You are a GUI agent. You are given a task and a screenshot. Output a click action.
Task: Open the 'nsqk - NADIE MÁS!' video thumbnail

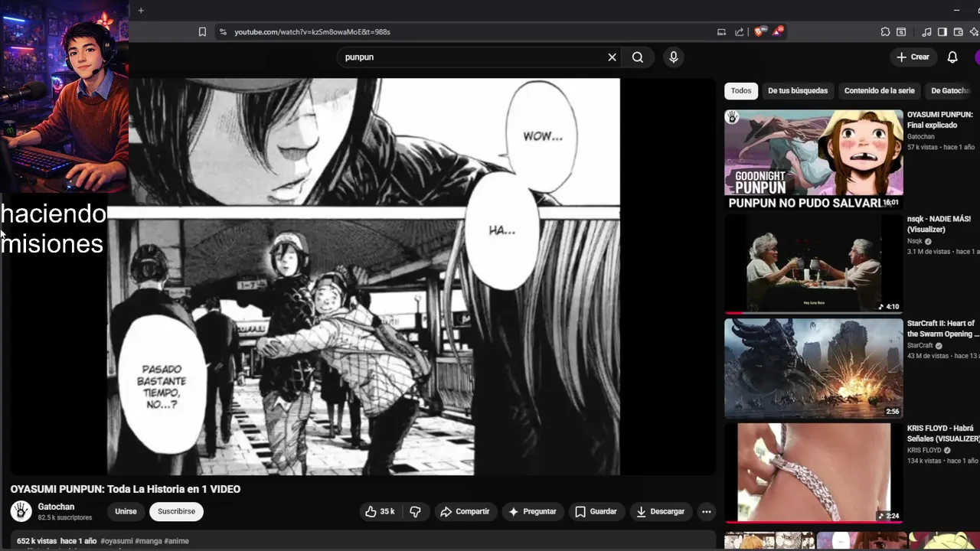pos(814,264)
